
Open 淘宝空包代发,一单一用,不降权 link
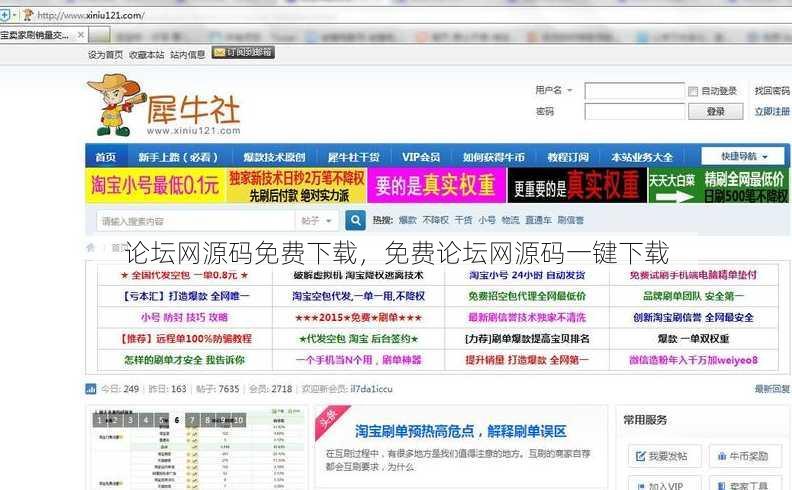point(359,296)
